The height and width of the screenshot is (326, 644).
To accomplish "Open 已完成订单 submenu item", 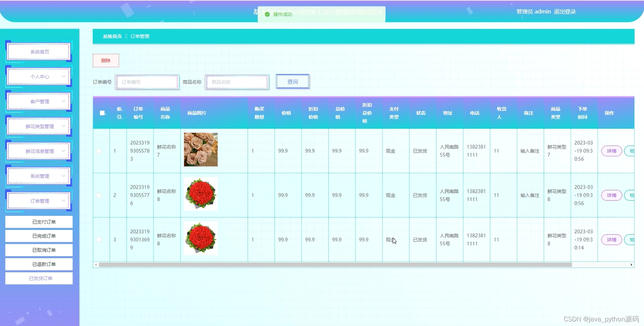I will pyautogui.click(x=39, y=236).
